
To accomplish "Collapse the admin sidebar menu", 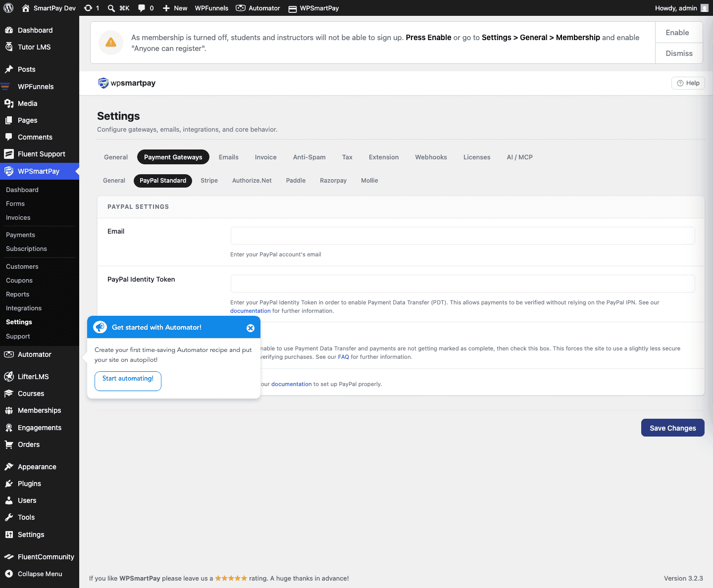I will pyautogui.click(x=40, y=574).
